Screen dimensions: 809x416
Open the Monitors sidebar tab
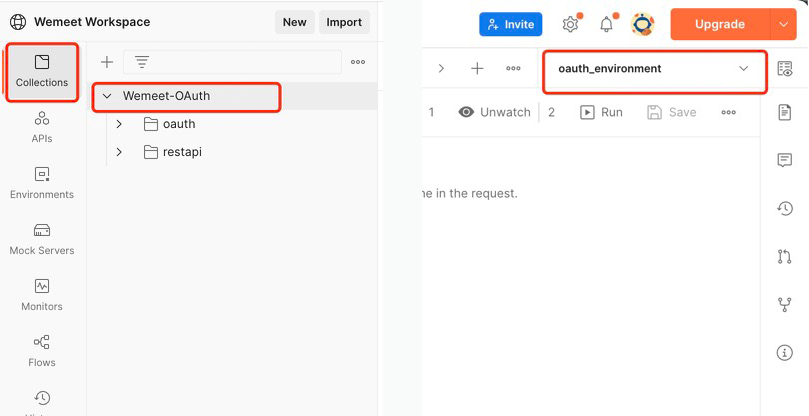(x=42, y=295)
